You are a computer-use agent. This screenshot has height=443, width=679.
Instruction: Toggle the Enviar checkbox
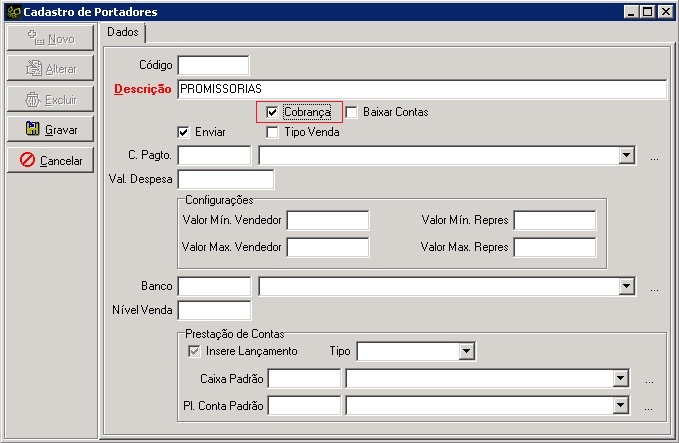183,132
